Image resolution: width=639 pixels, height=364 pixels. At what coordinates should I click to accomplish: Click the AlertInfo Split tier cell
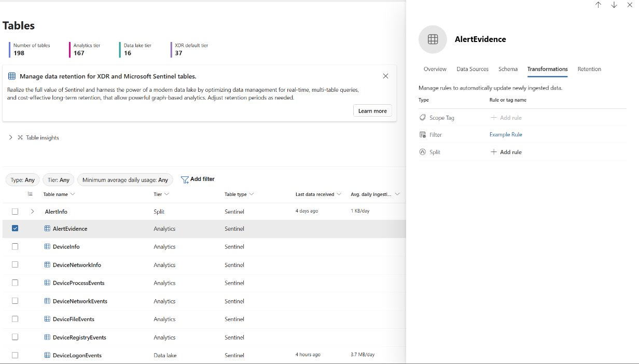(x=158, y=212)
